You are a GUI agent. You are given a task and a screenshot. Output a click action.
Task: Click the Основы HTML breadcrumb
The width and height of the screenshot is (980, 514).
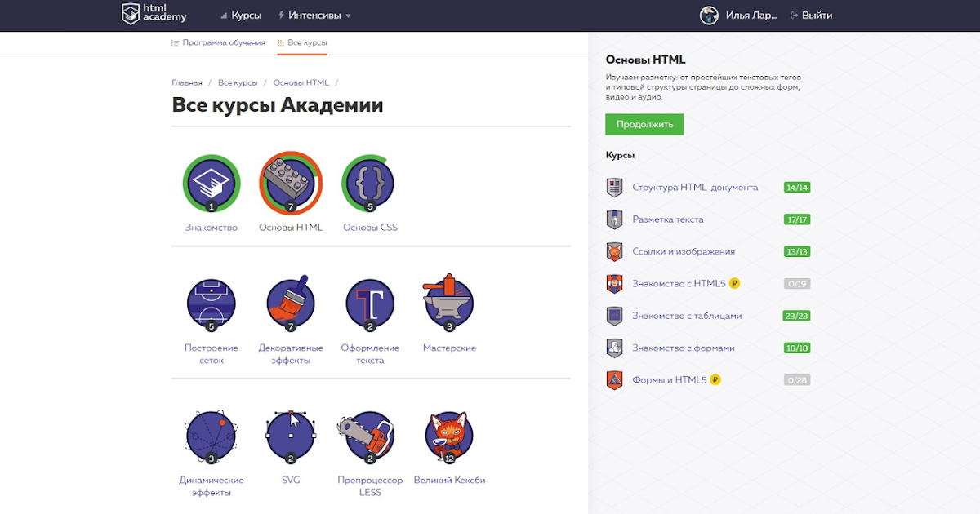301,82
